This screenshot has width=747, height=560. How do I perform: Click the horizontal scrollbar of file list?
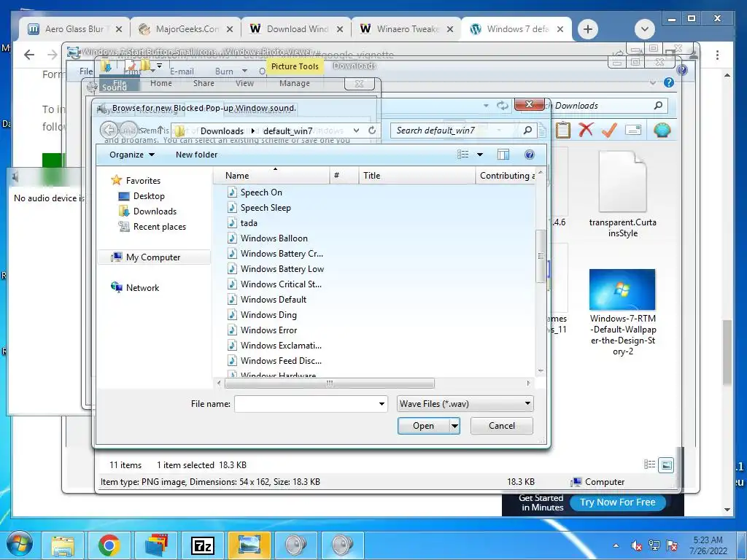[x=330, y=384]
